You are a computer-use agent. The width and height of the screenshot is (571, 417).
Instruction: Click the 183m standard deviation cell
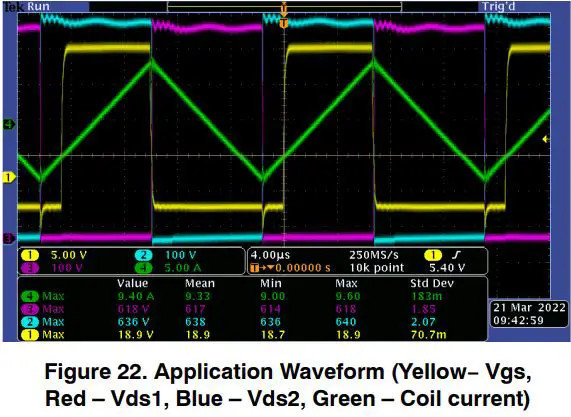[427, 296]
